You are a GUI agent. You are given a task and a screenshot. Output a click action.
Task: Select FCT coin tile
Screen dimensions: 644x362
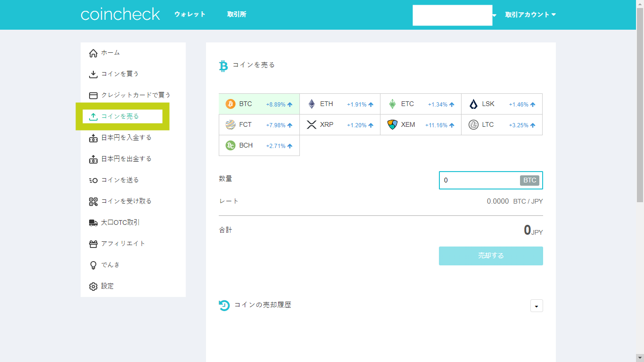click(x=259, y=124)
